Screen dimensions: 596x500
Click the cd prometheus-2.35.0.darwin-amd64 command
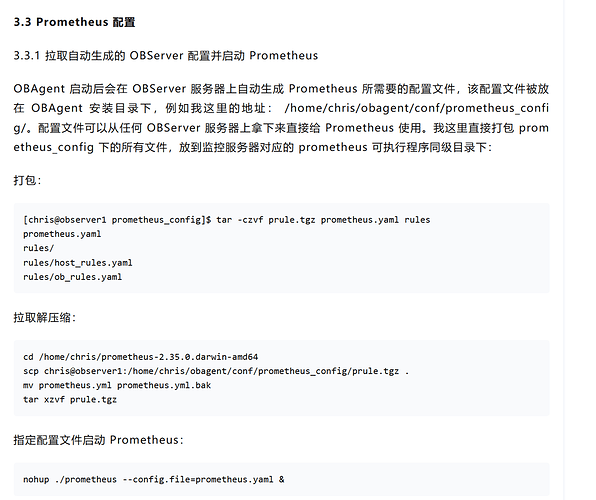[x=141, y=357]
